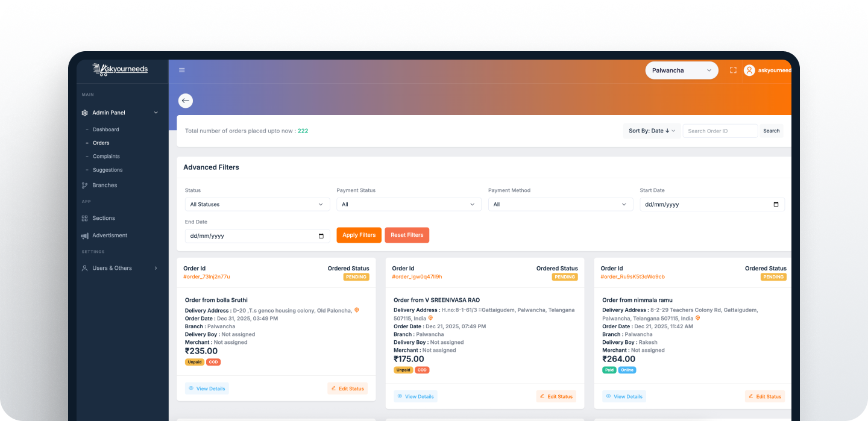Toggle fullscreen mode icon
Image resolution: width=868 pixels, height=421 pixels.
pos(733,70)
